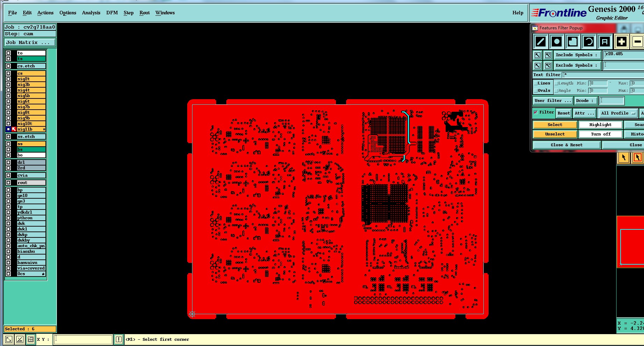This screenshot has width=644, height=346.
Task: Select the green ts layer color bar
Action: click(x=31, y=59)
